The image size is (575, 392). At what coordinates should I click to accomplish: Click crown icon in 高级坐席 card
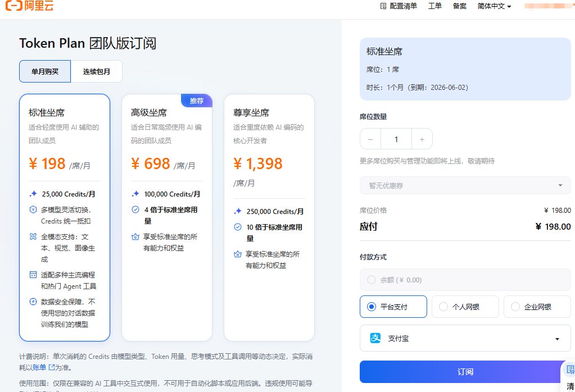(135, 236)
